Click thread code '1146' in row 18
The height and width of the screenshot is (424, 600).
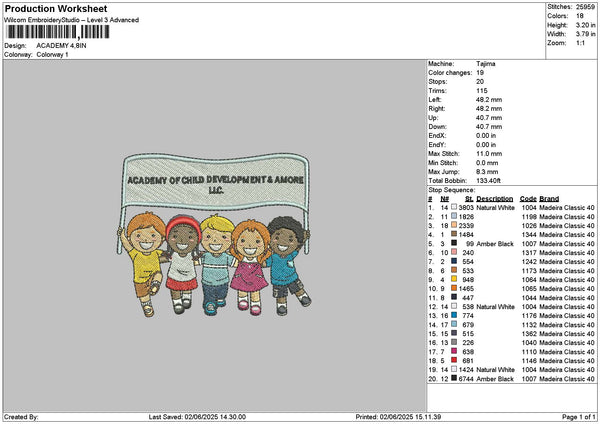tap(529, 360)
